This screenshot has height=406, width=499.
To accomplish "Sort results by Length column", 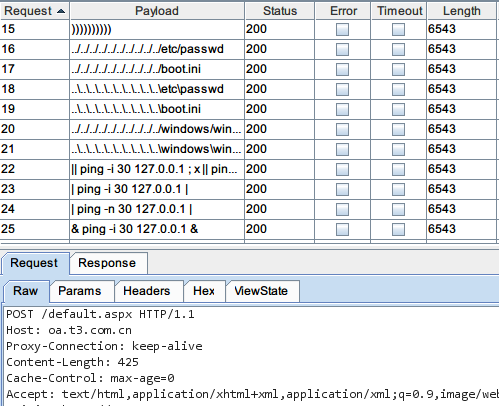I will 462,11.
